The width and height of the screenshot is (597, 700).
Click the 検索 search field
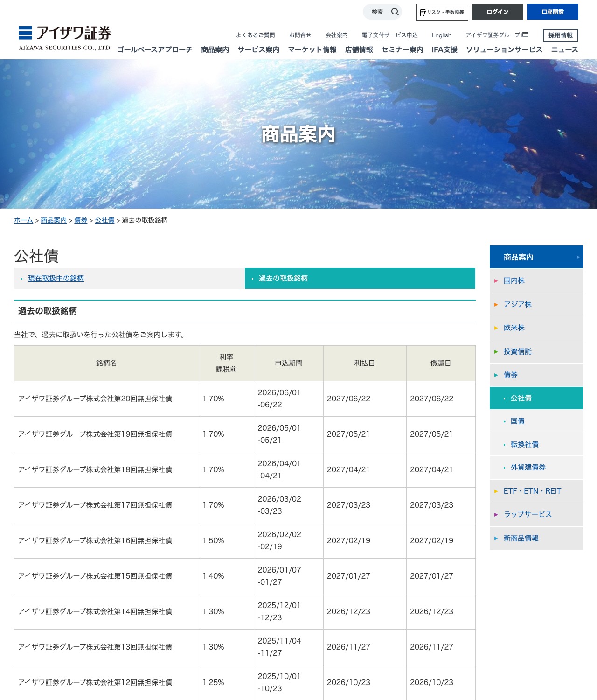(382, 12)
